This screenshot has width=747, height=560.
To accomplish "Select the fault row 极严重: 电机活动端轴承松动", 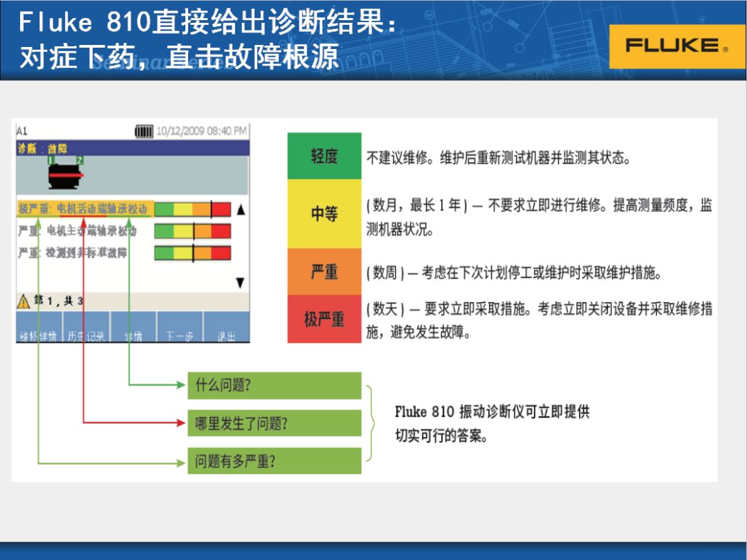I will 85,209.
